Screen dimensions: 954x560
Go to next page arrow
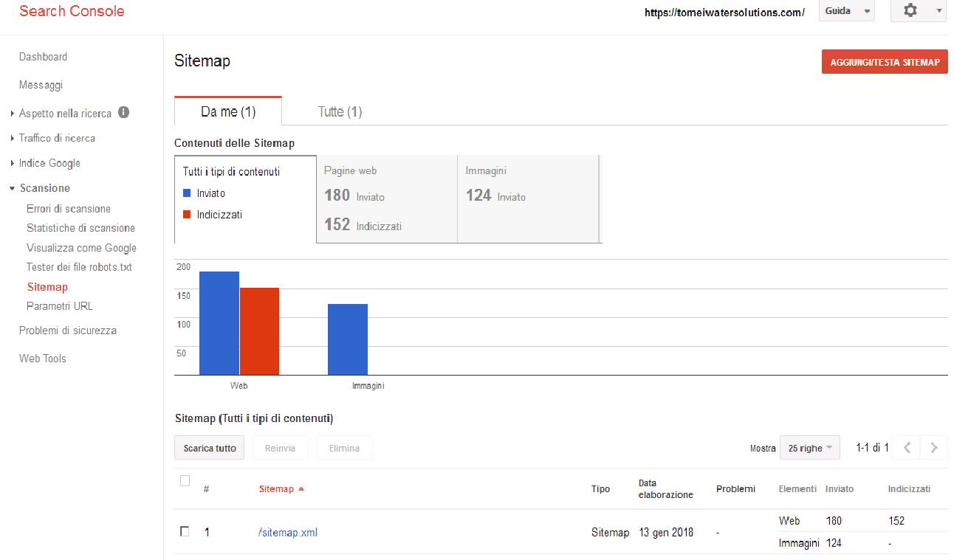[x=934, y=447]
